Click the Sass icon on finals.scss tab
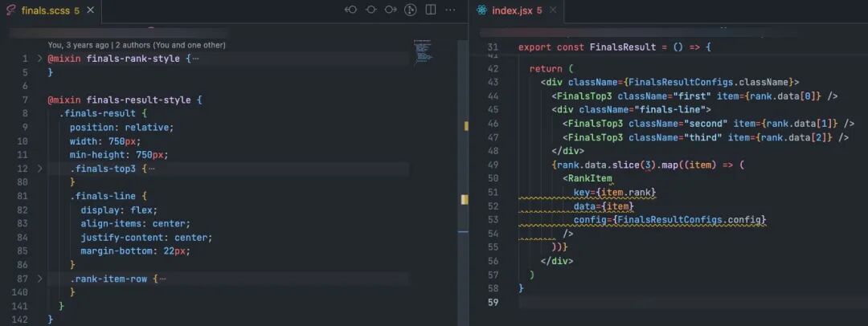This screenshot has height=326, width=868. coord(10,10)
